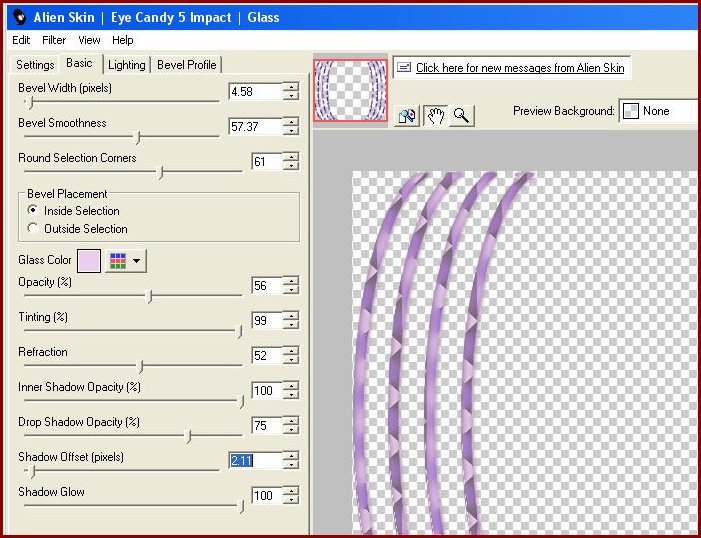Click the Refraction slider handle

(x=140, y=366)
